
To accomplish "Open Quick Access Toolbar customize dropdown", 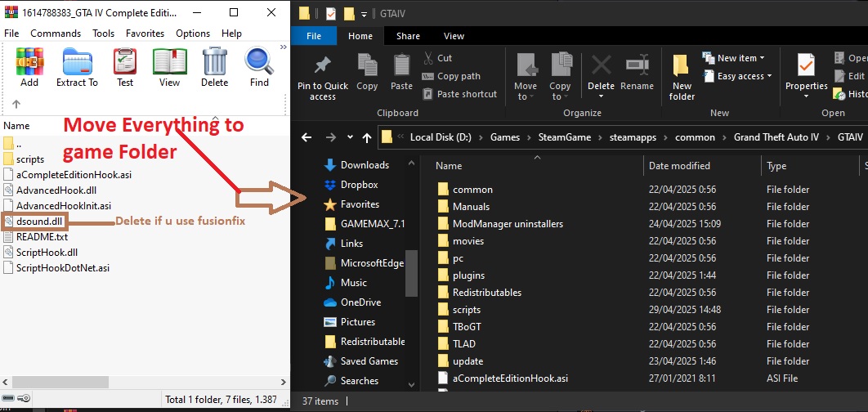I will 364,13.
